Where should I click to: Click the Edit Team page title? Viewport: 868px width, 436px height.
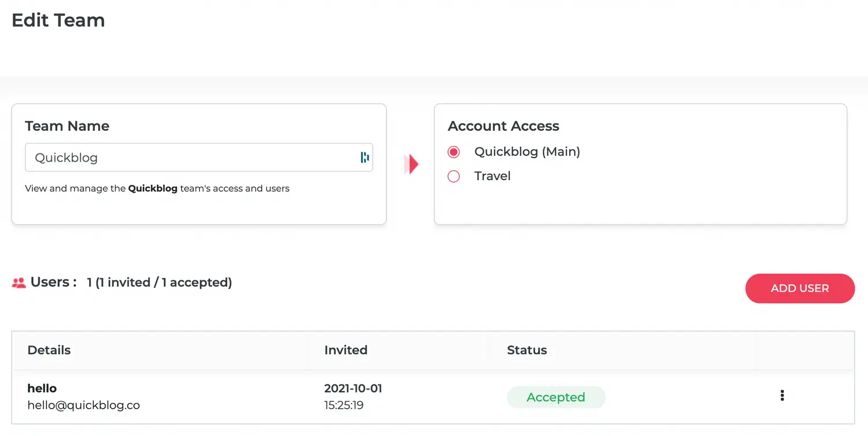click(58, 20)
